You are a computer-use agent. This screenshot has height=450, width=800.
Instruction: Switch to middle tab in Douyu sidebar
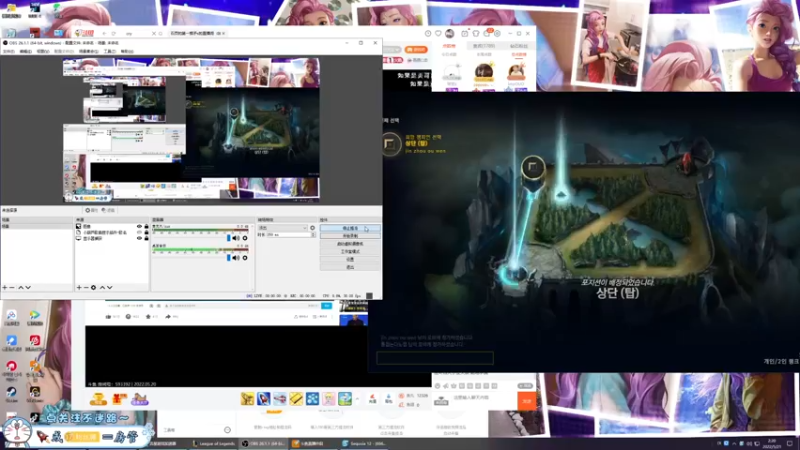(x=484, y=46)
